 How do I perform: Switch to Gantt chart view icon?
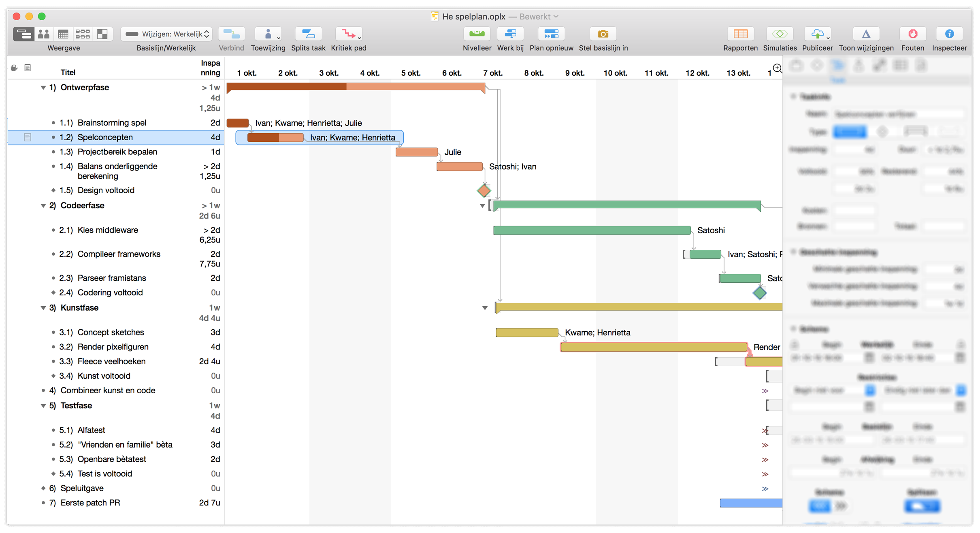(x=23, y=34)
